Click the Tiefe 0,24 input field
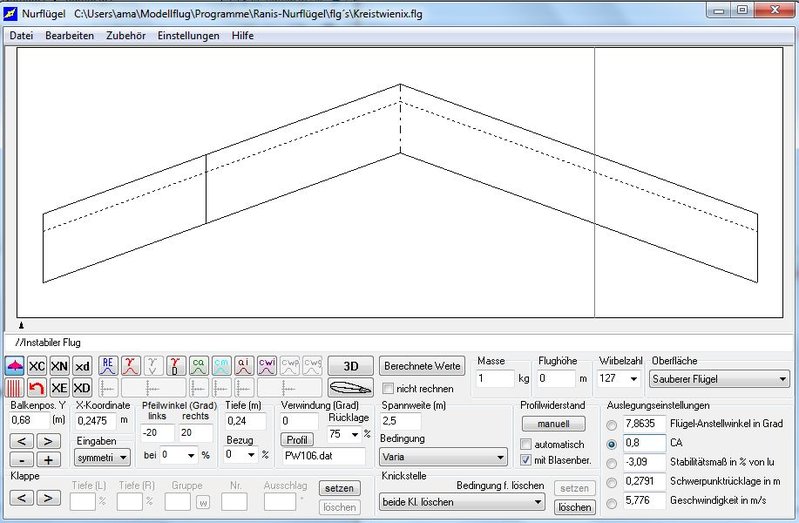Viewport: 799px width, 523px height. [x=246, y=421]
